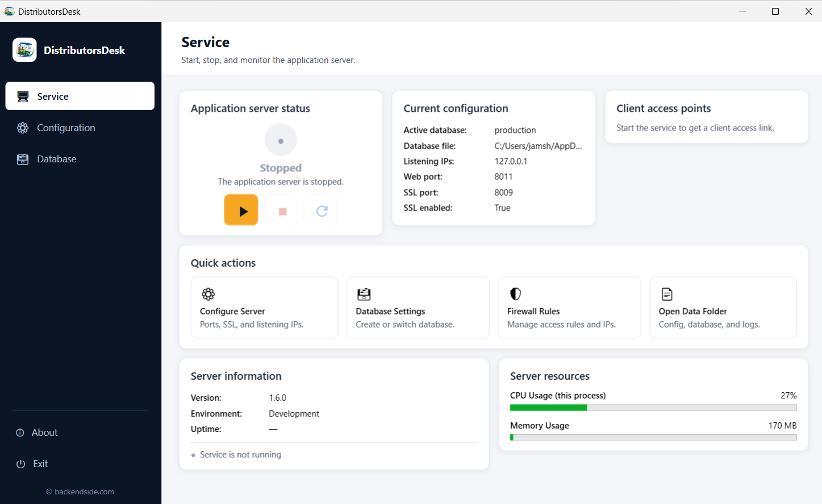Click the Firewall Rules shield icon
The image size is (822, 504).
(515, 293)
